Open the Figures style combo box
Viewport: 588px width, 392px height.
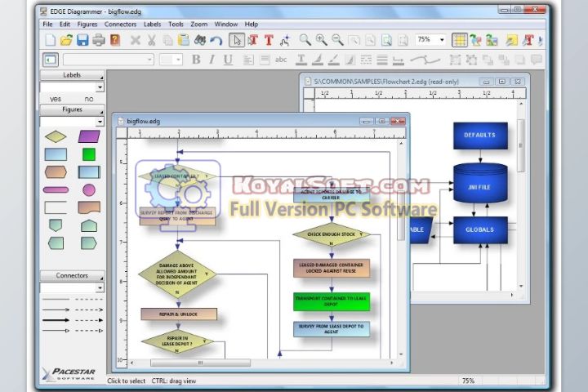click(72, 122)
